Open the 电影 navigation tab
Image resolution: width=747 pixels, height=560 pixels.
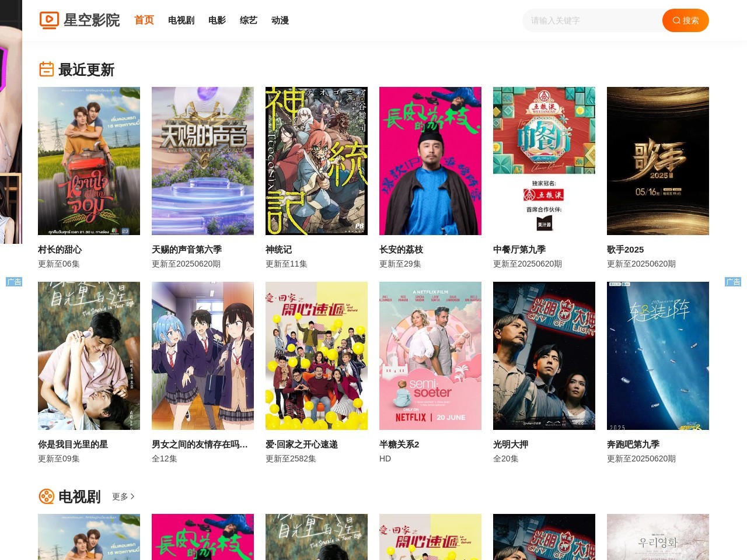[x=217, y=20]
